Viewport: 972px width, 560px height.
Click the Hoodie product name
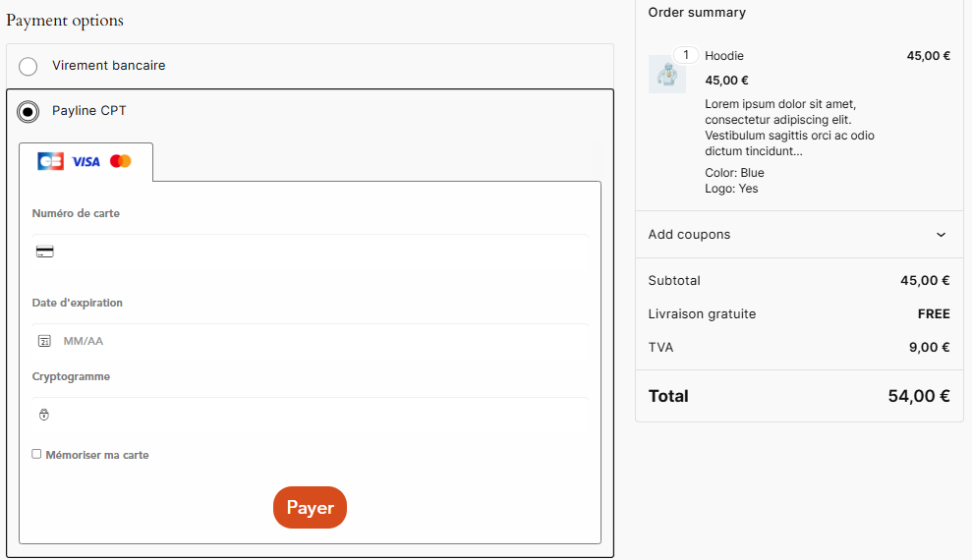click(724, 56)
